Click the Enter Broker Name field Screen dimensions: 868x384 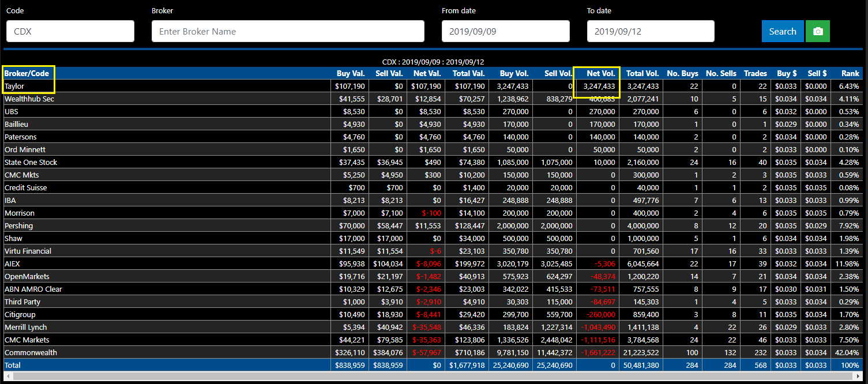coord(288,31)
